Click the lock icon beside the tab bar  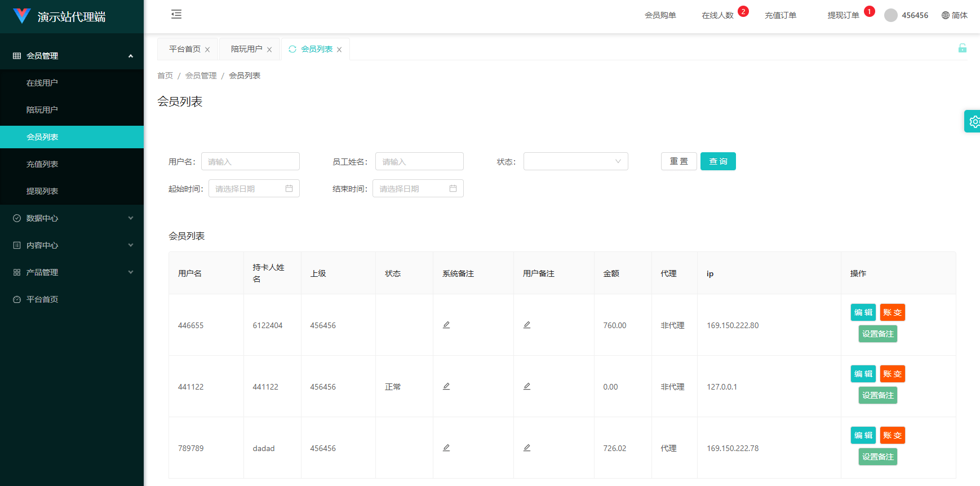(x=963, y=48)
